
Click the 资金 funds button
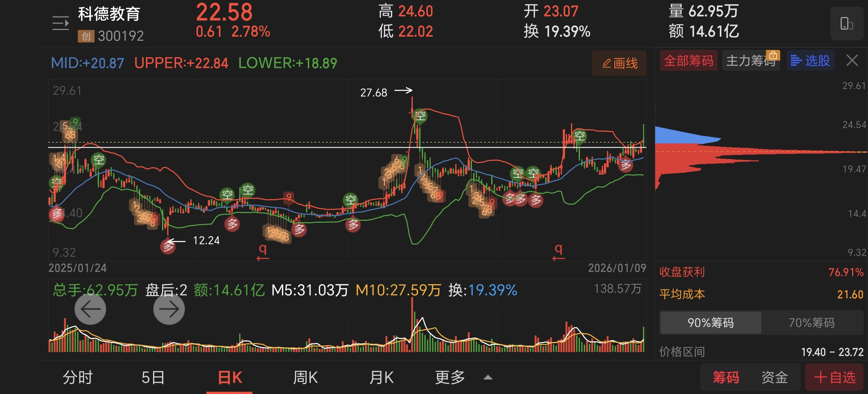(774, 377)
